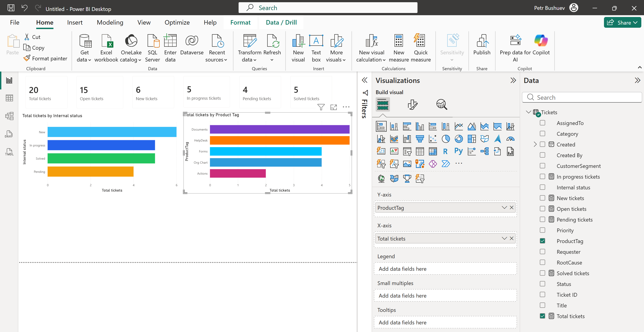This screenshot has height=332, width=644.
Task: Collapse the Tickets table tree
Action: click(x=528, y=112)
